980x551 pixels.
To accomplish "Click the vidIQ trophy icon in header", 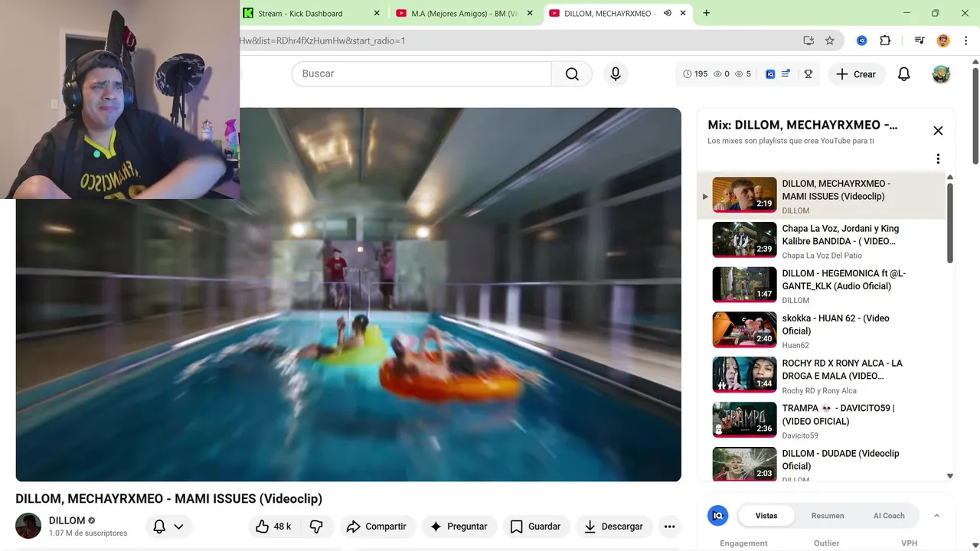I will click(x=808, y=74).
